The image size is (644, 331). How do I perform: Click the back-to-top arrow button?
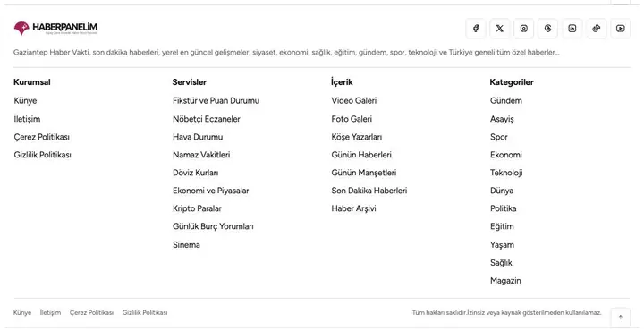[x=620, y=317]
